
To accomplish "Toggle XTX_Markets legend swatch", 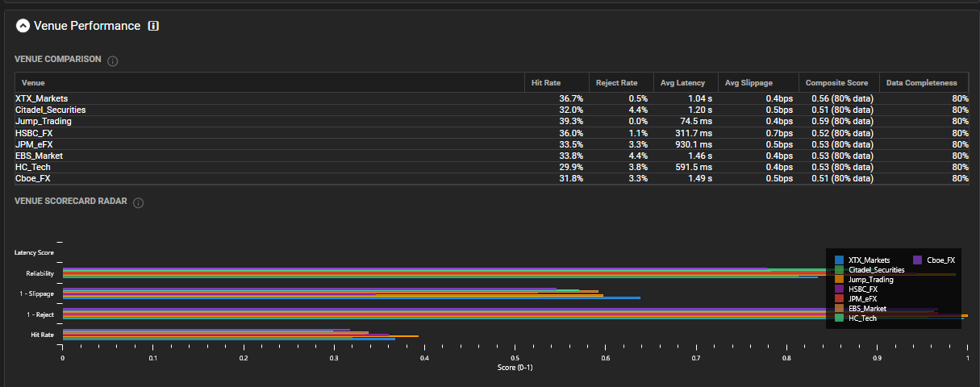I will tap(840, 260).
